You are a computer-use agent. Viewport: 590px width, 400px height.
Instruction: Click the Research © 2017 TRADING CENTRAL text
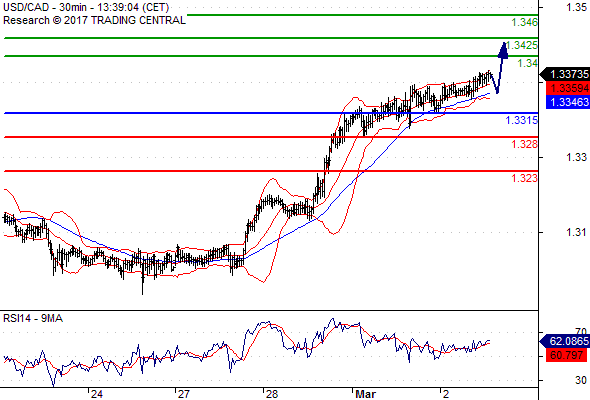click(94, 20)
